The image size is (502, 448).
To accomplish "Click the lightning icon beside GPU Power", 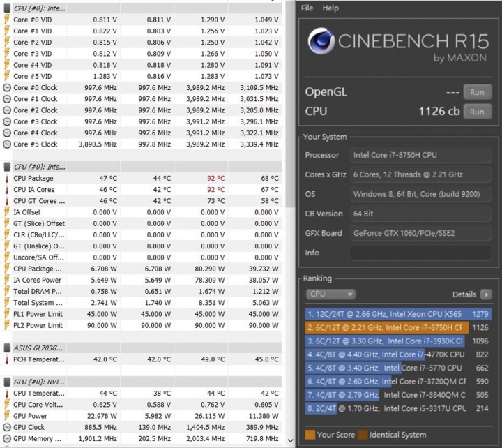I will (7, 416).
